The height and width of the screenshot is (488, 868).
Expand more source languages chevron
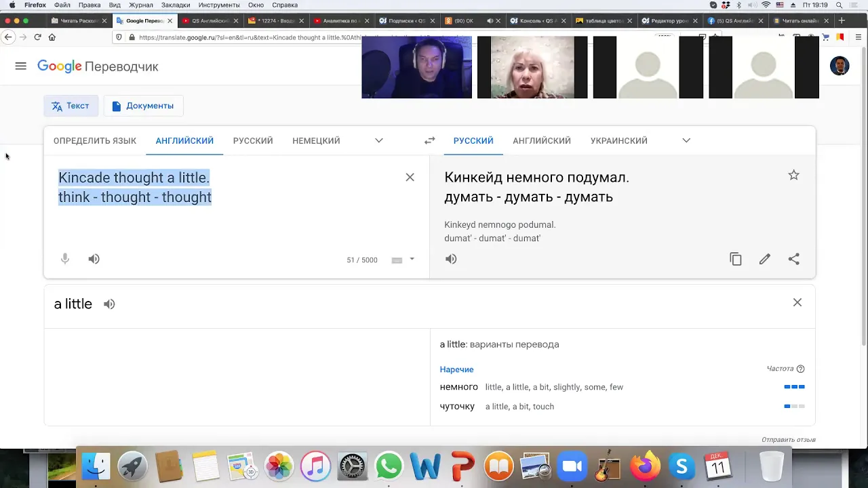pyautogui.click(x=379, y=140)
